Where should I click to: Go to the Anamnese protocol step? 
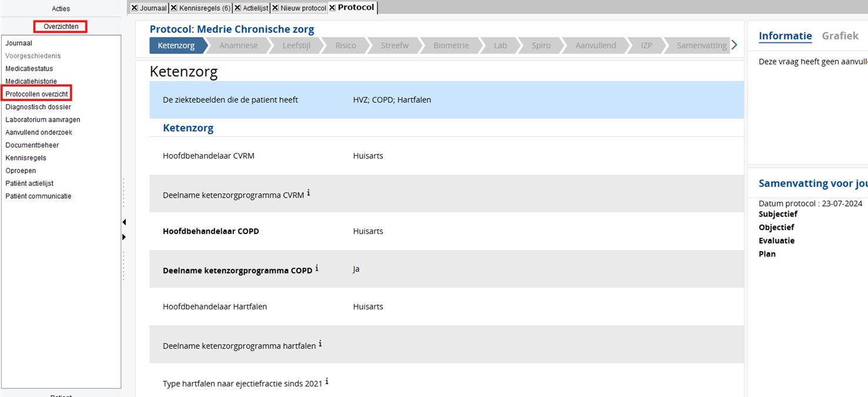[x=238, y=45]
